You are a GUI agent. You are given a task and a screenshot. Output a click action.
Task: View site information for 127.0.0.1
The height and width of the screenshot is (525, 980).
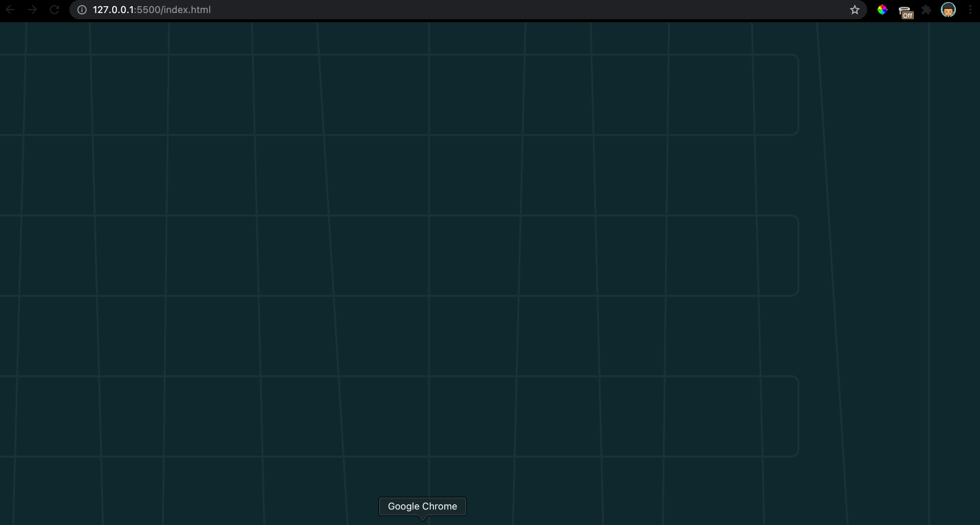(x=82, y=10)
